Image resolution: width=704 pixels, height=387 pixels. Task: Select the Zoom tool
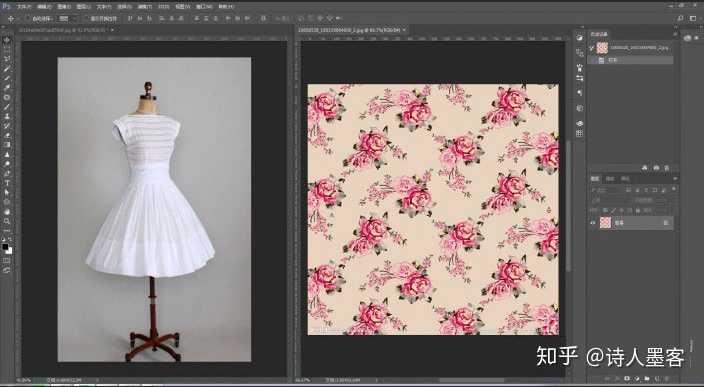[x=7, y=221]
